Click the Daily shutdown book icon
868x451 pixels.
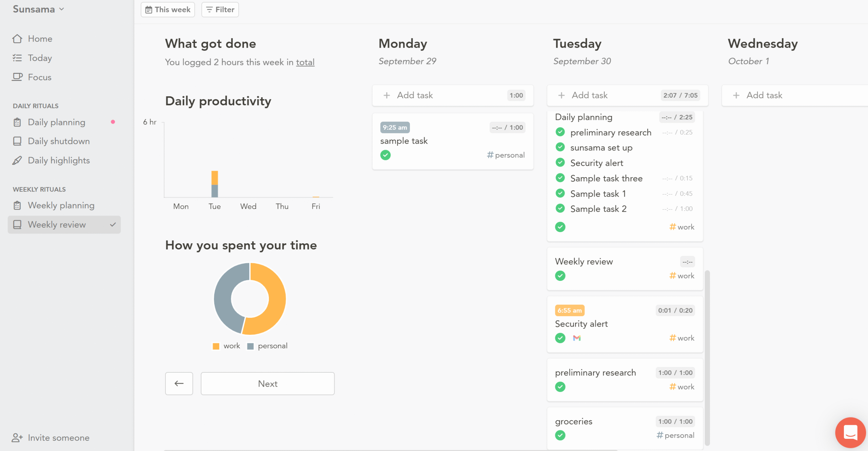(17, 141)
